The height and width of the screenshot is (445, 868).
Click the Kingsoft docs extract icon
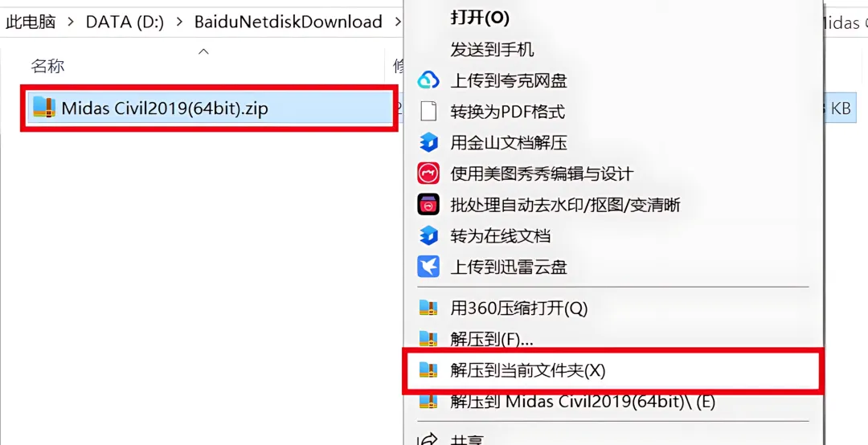click(x=428, y=143)
